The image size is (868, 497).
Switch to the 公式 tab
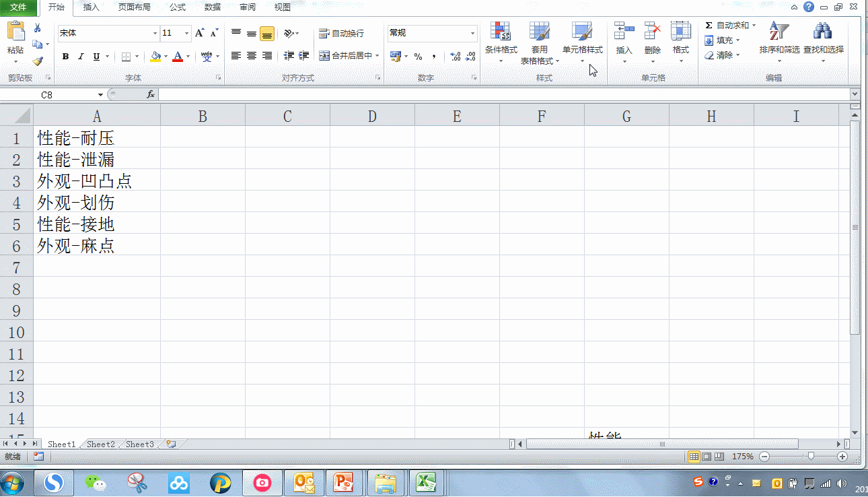tap(178, 7)
